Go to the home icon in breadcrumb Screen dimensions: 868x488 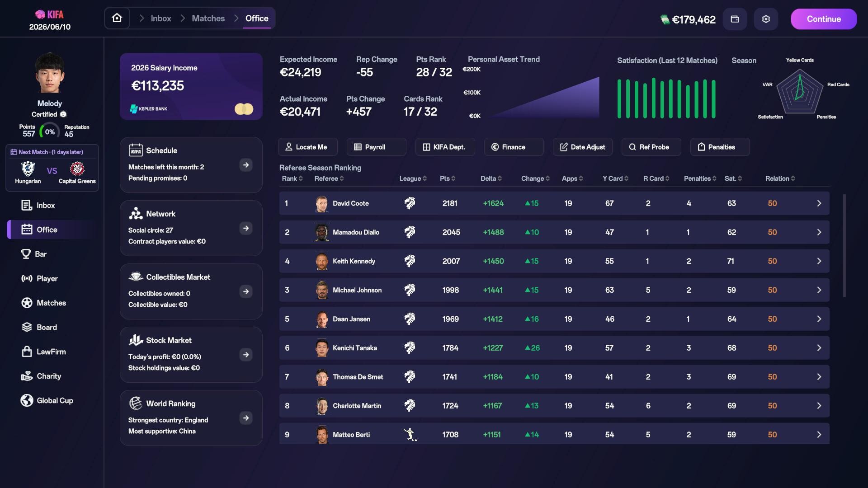click(117, 19)
